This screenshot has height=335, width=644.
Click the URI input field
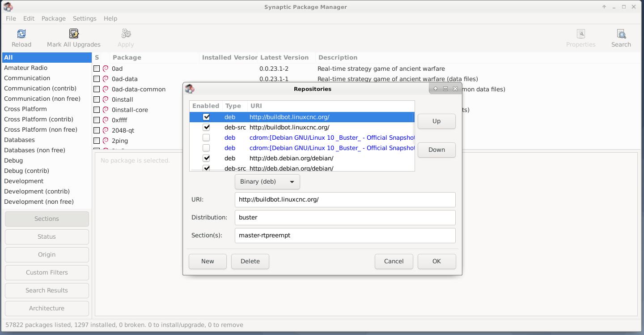(x=345, y=199)
